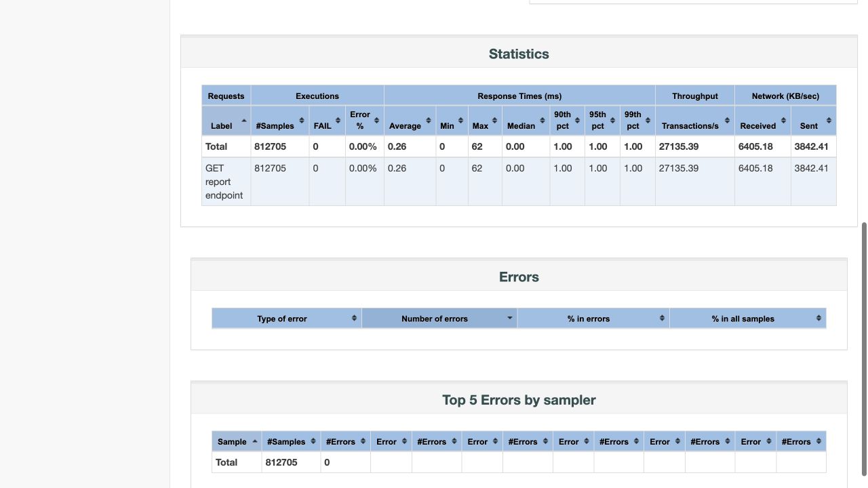Click the Throughput group header
Viewport: 868px width, 488px height.
695,96
